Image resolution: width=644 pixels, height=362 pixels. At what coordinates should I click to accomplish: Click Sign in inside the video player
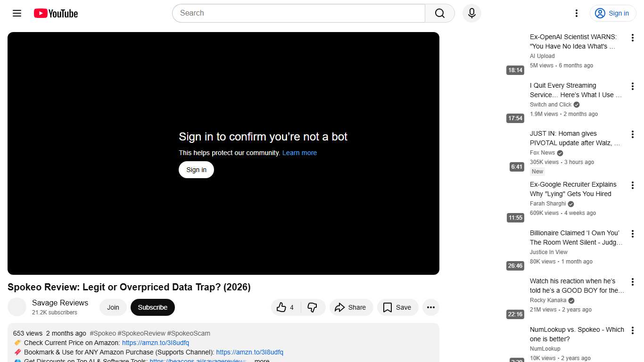point(196,170)
